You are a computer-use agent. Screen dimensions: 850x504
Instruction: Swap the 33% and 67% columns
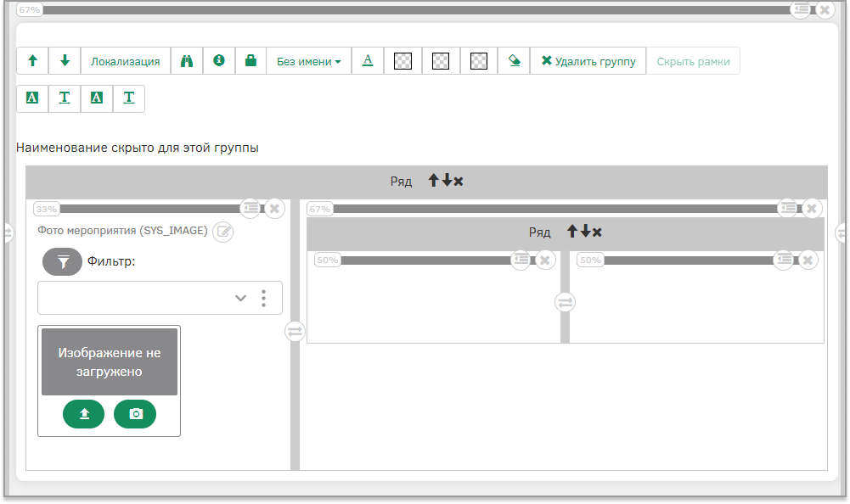point(295,331)
